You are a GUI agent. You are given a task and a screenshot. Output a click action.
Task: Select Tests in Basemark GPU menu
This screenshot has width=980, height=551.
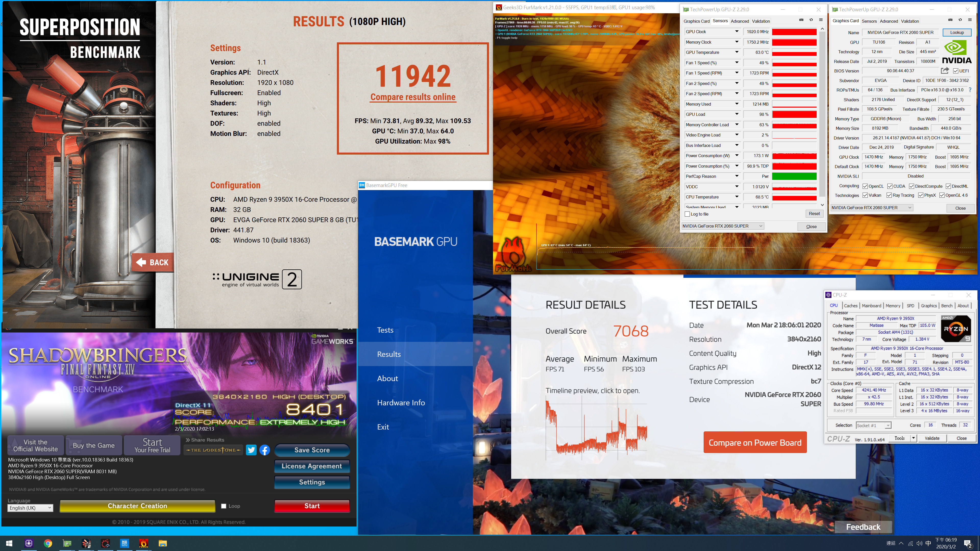pos(385,330)
